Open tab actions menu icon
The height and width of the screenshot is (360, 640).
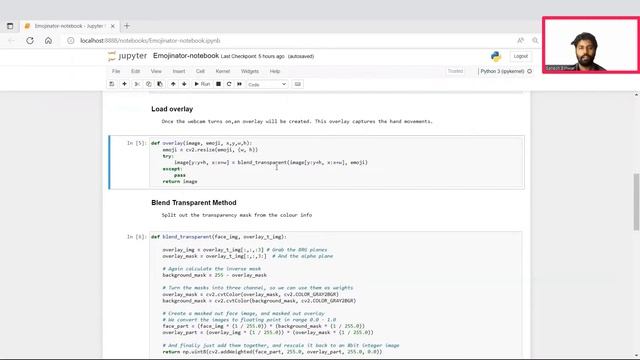pyautogui.click(x=10, y=26)
